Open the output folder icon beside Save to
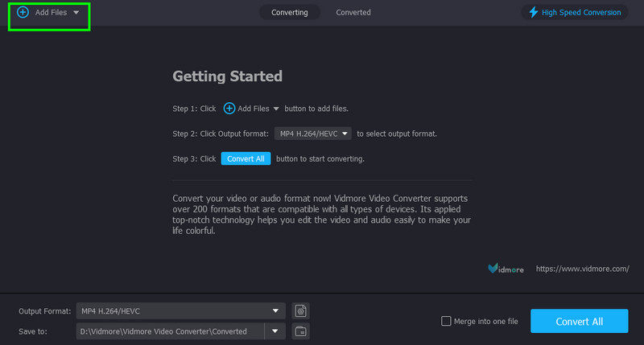 click(x=300, y=331)
